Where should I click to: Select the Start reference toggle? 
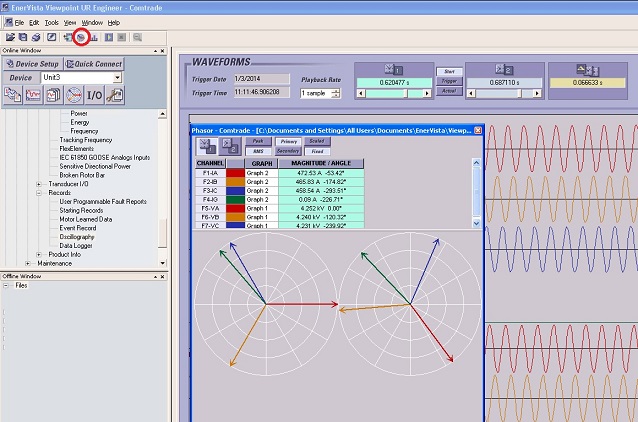(x=449, y=71)
